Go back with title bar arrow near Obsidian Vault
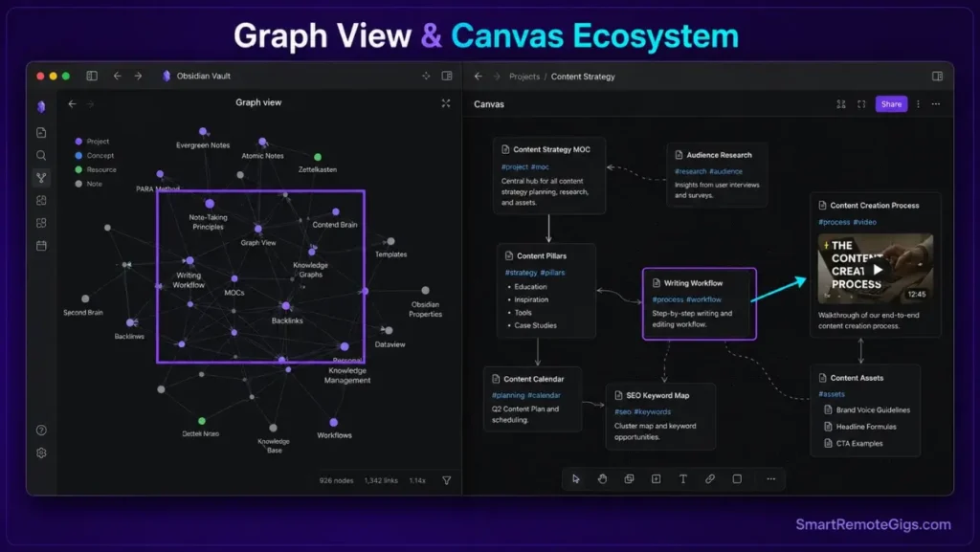 [x=117, y=76]
